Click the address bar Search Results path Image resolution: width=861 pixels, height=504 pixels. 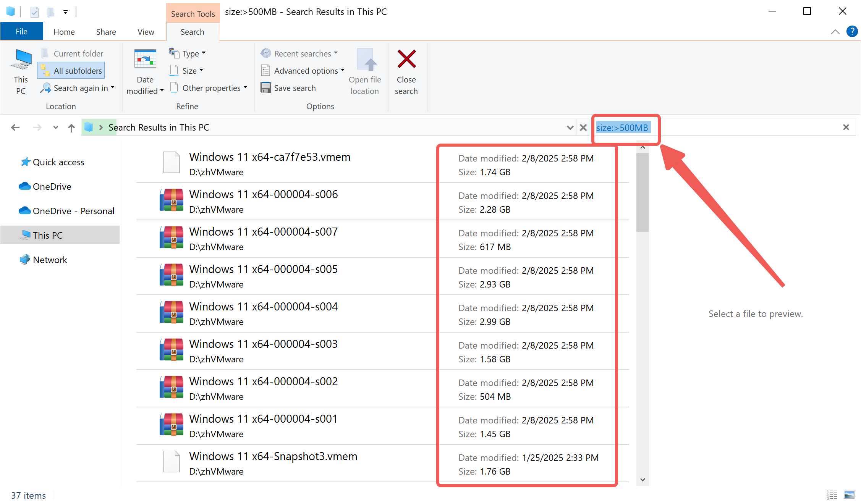click(x=159, y=128)
